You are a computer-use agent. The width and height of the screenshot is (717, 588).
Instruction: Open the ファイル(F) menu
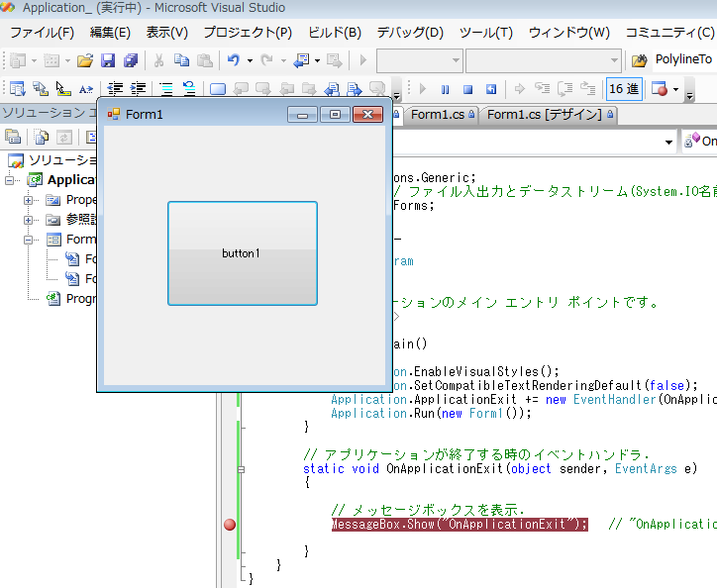[42, 33]
